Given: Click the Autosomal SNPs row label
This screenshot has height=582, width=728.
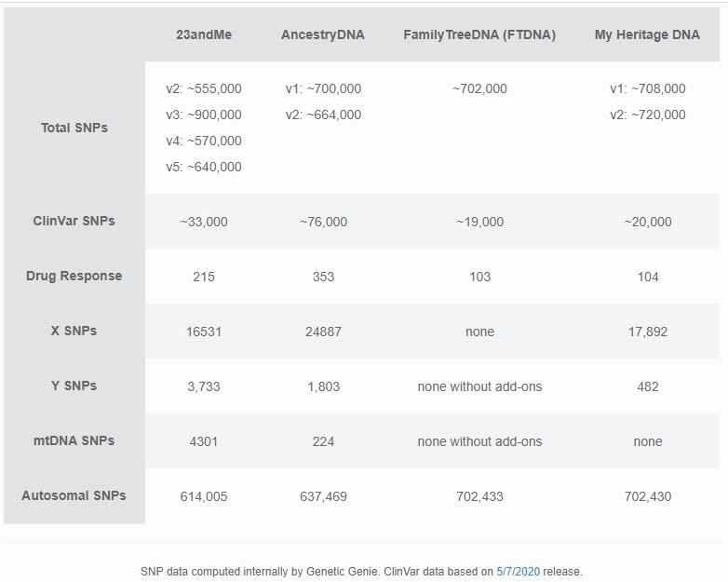Looking at the screenshot, I should pyautogui.click(x=74, y=495).
